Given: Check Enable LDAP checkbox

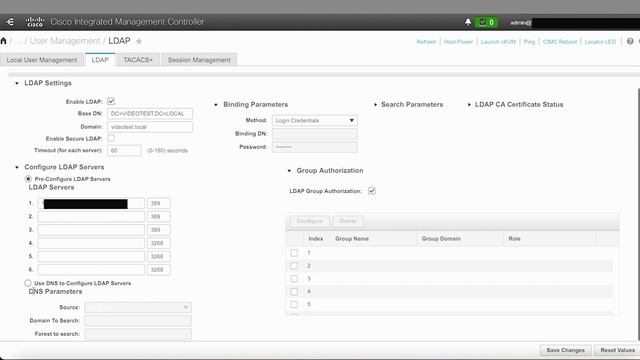Looking at the screenshot, I should click(111, 101).
